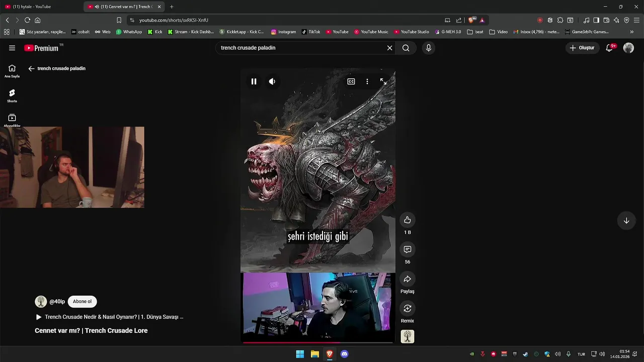This screenshot has width=644, height=362.
Task: Open Shorts in the sidebar
Action: [x=12, y=96]
